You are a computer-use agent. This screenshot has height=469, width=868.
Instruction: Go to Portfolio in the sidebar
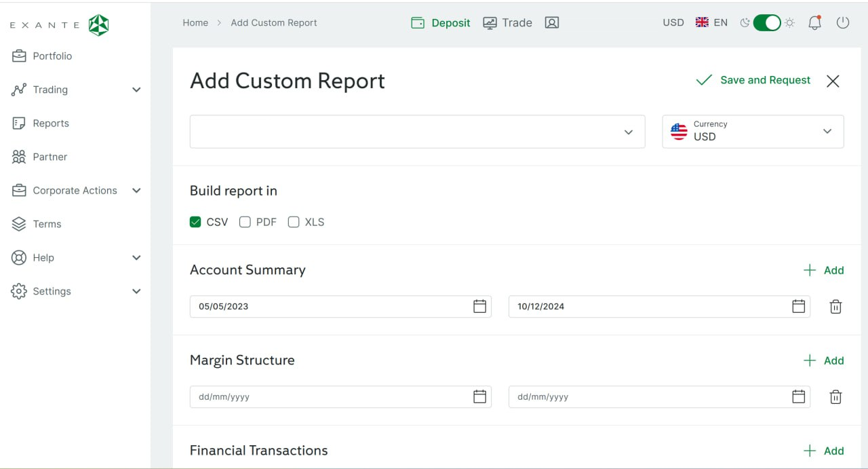coord(52,56)
